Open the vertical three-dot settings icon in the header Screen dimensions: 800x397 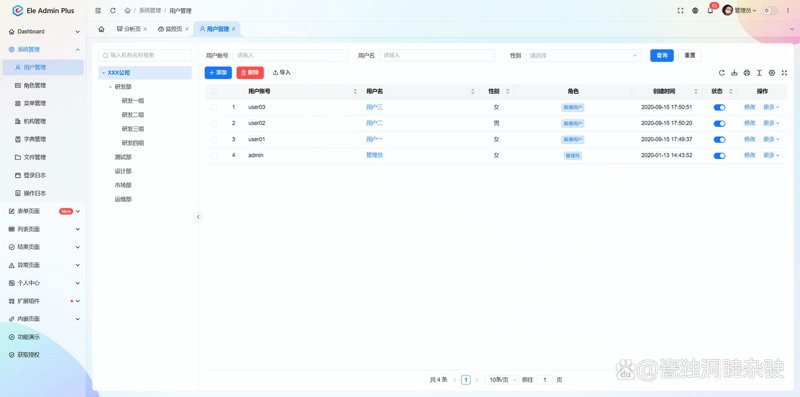789,11
